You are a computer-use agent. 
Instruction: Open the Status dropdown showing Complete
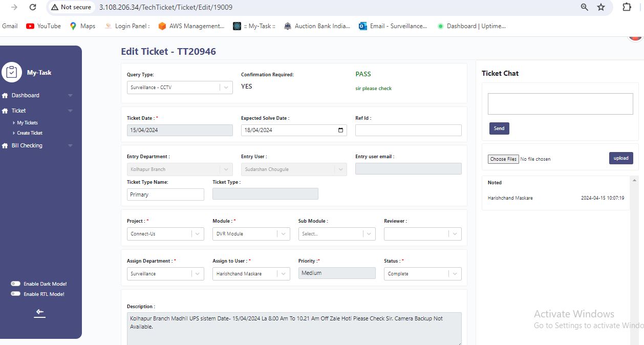(423, 274)
